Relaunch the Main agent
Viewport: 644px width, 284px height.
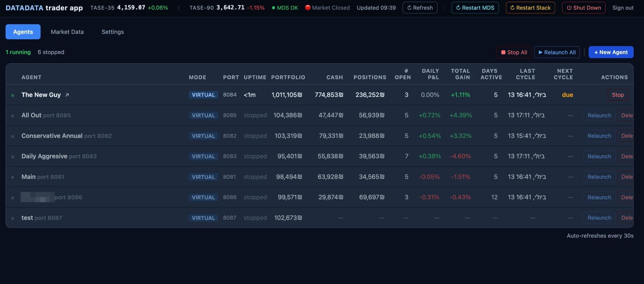[599, 177]
